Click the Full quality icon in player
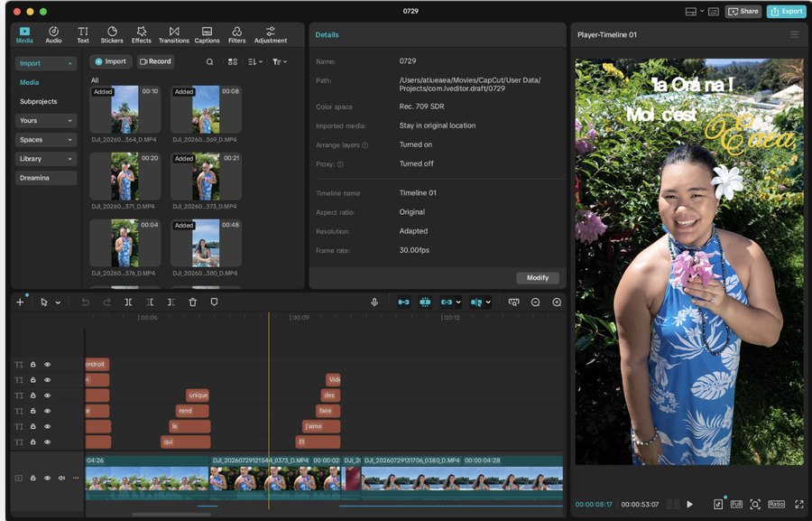 [736, 504]
